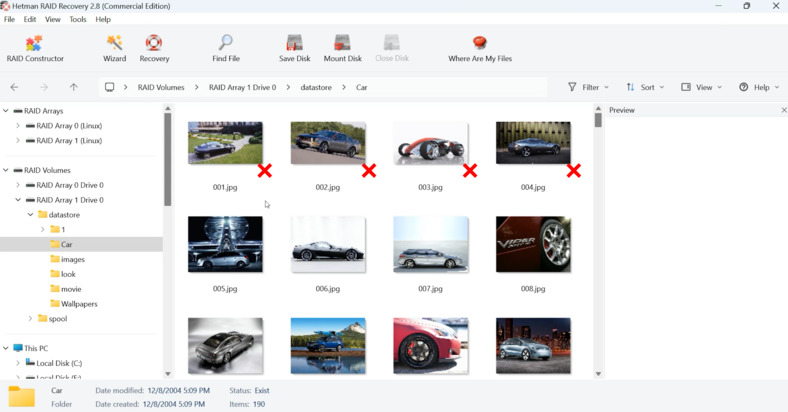788x412 pixels.
Task: Select the movie folder icon
Action: point(55,289)
